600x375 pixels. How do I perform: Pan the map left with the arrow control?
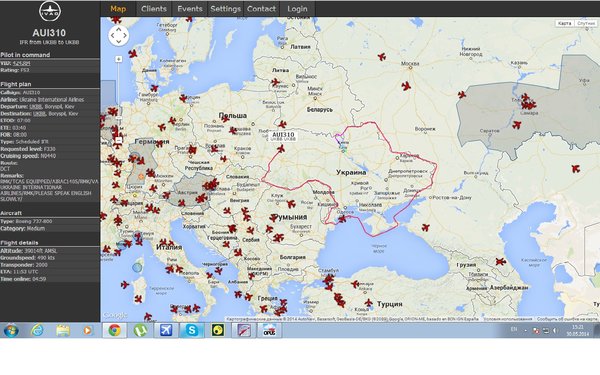pos(112,36)
